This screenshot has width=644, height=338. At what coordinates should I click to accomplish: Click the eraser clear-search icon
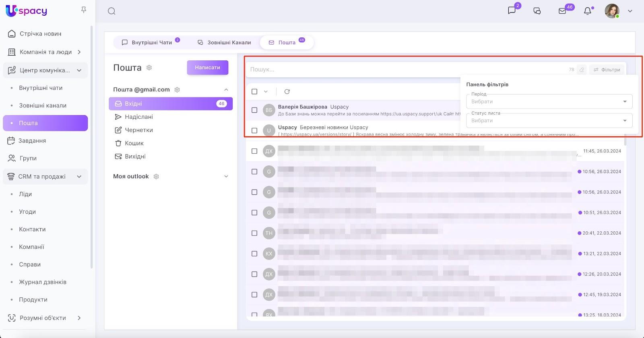click(582, 70)
